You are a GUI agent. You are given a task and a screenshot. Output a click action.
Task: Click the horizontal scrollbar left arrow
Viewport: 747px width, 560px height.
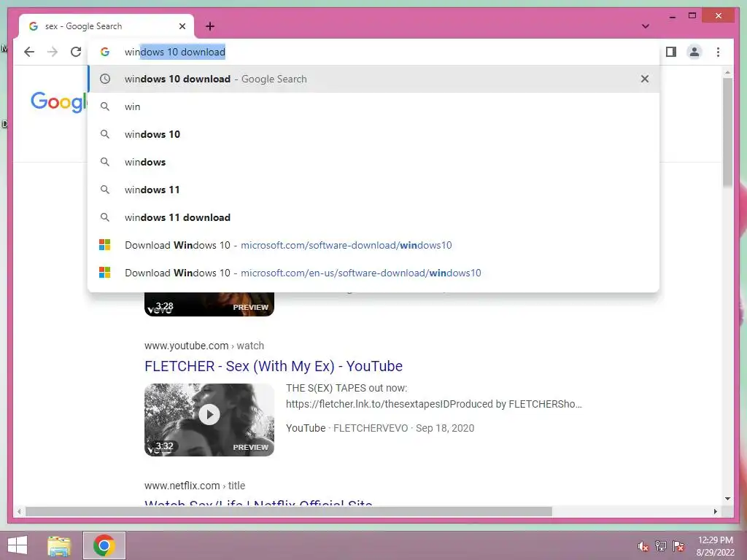(x=19, y=511)
